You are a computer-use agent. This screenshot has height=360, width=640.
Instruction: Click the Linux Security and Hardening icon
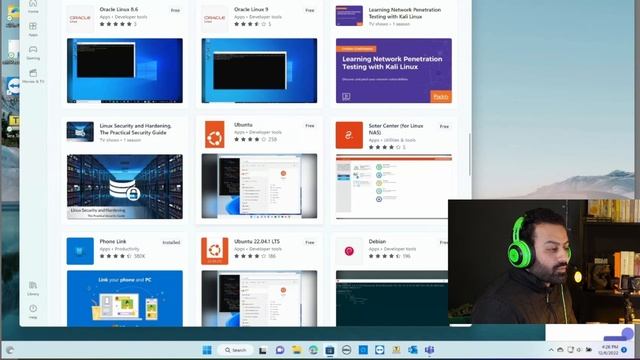[x=80, y=131]
